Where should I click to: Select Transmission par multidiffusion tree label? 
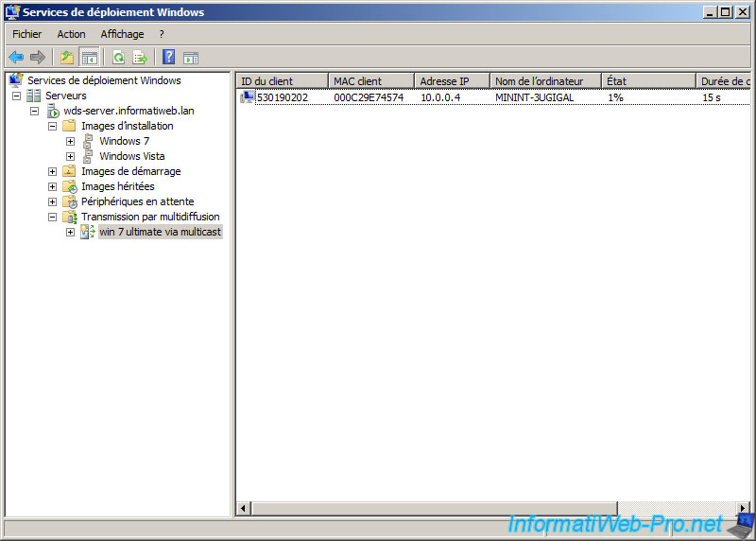point(150,217)
